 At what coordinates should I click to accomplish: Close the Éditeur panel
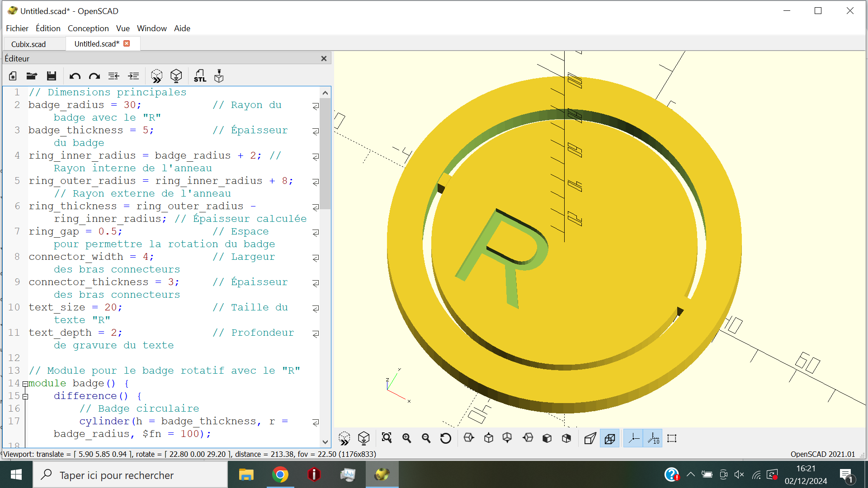324,59
